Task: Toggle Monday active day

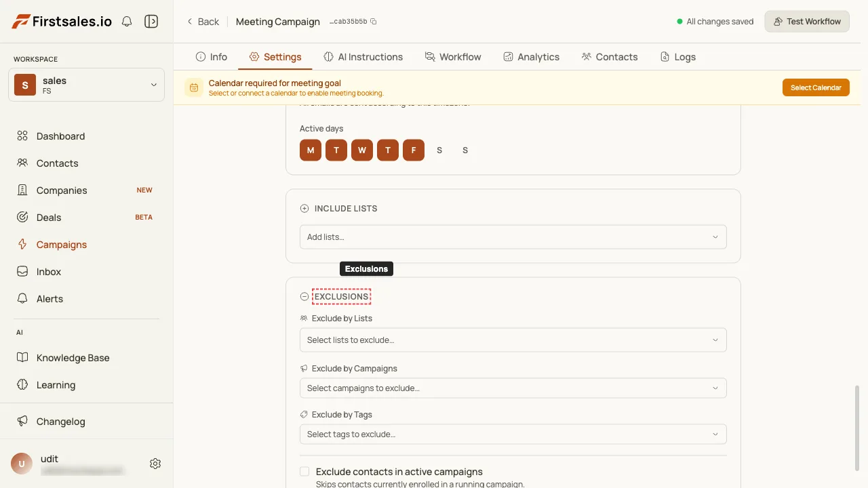Action: click(311, 150)
